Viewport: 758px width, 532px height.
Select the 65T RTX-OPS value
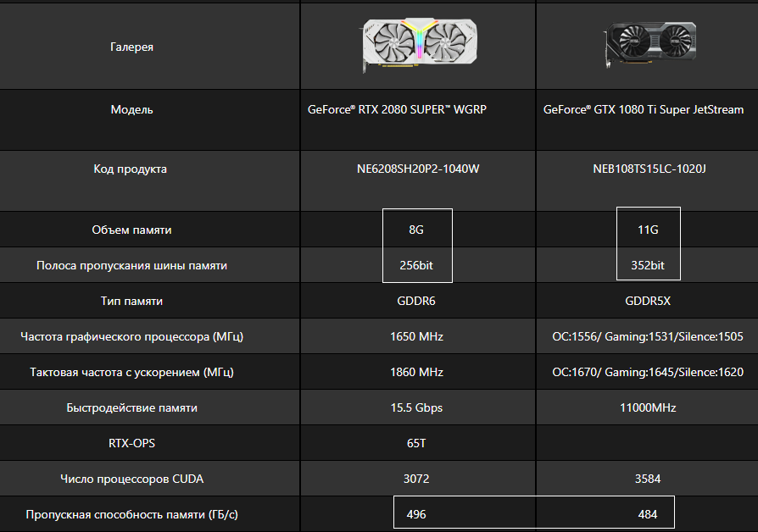click(x=416, y=443)
